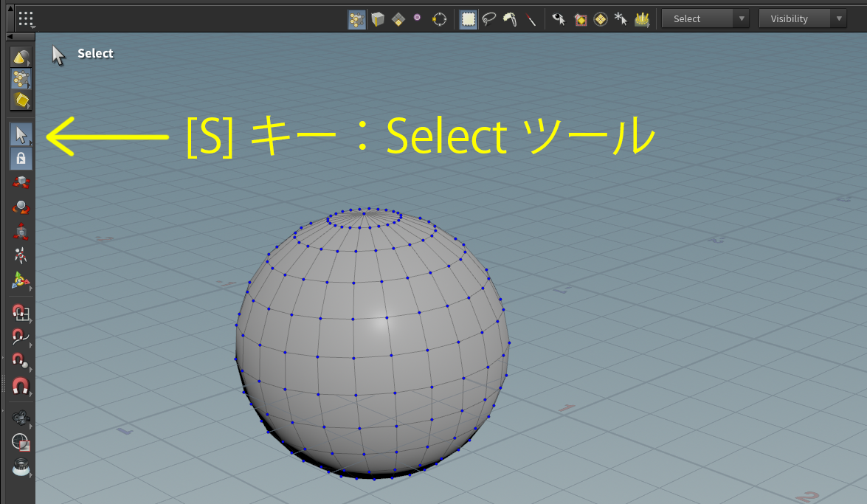867x504 pixels.
Task: Toggle Select Entire Contained geometry icon
Action: pyautogui.click(x=580, y=20)
